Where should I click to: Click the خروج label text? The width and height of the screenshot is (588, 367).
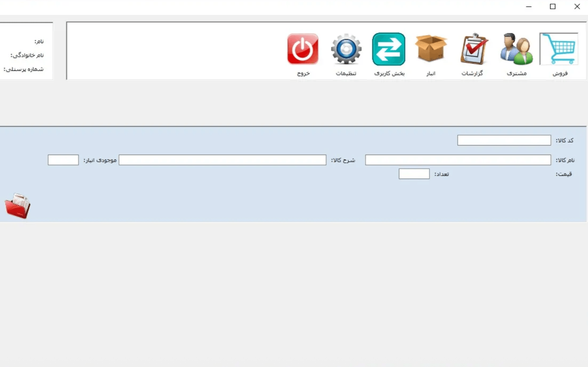[x=303, y=73]
